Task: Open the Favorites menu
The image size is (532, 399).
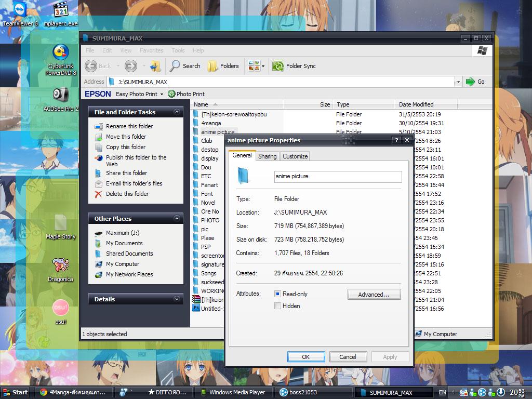Action: pos(151,50)
